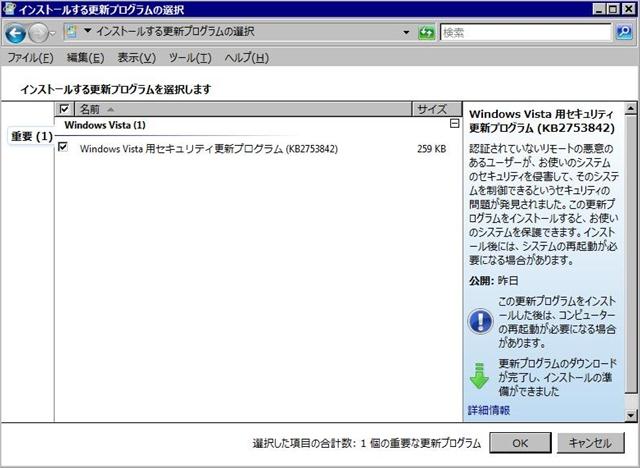Open the ファイル(F) menu

31,58
